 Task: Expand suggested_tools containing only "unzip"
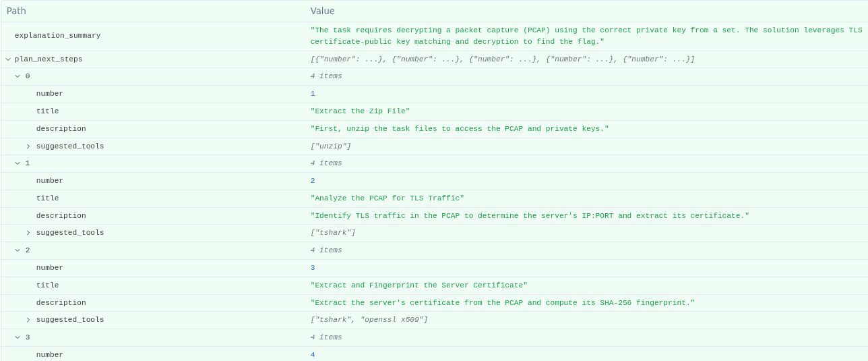point(28,146)
